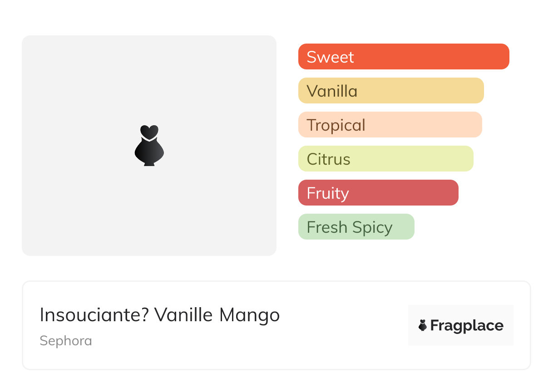Click the small bottle icon in Fragplace logo

[x=423, y=325]
